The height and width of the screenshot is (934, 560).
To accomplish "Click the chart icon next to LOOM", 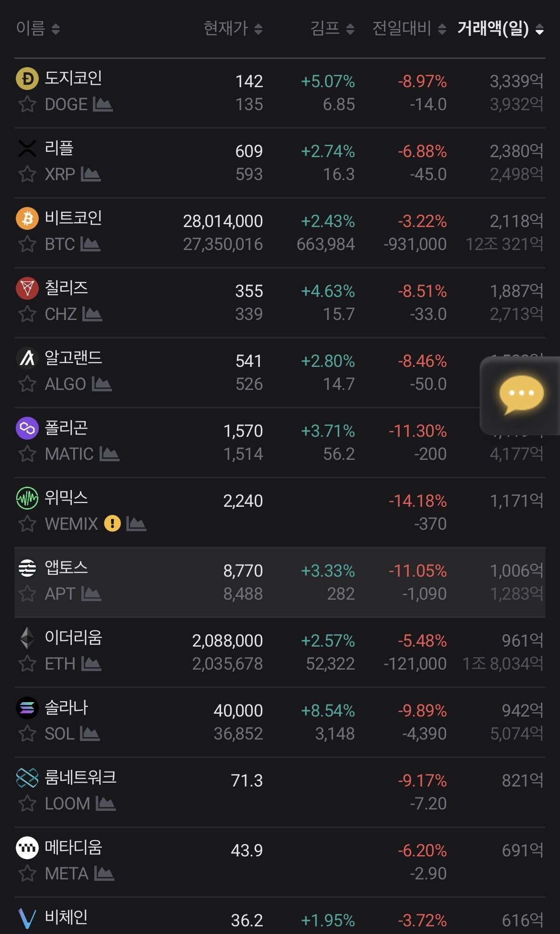I will click(x=105, y=803).
